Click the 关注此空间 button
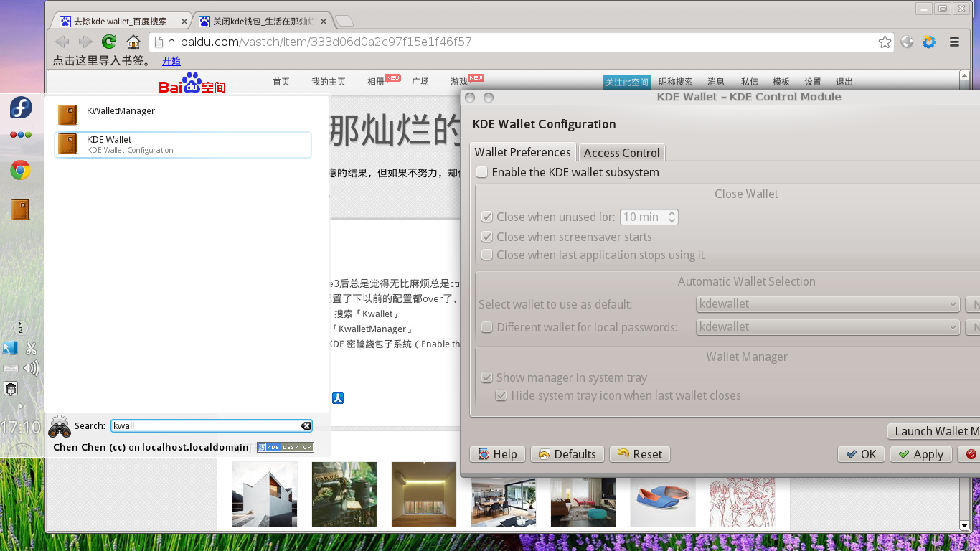This screenshot has height=551, width=980. point(626,83)
